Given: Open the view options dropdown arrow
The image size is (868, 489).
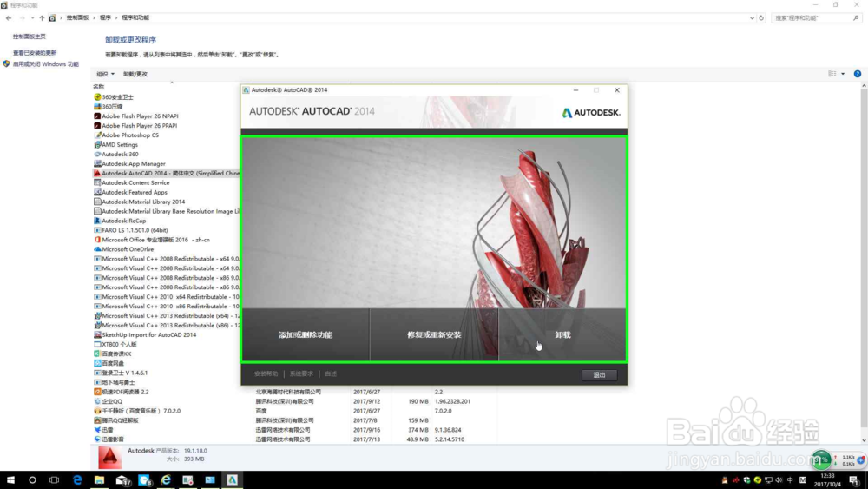Looking at the screenshot, I should click(843, 74).
